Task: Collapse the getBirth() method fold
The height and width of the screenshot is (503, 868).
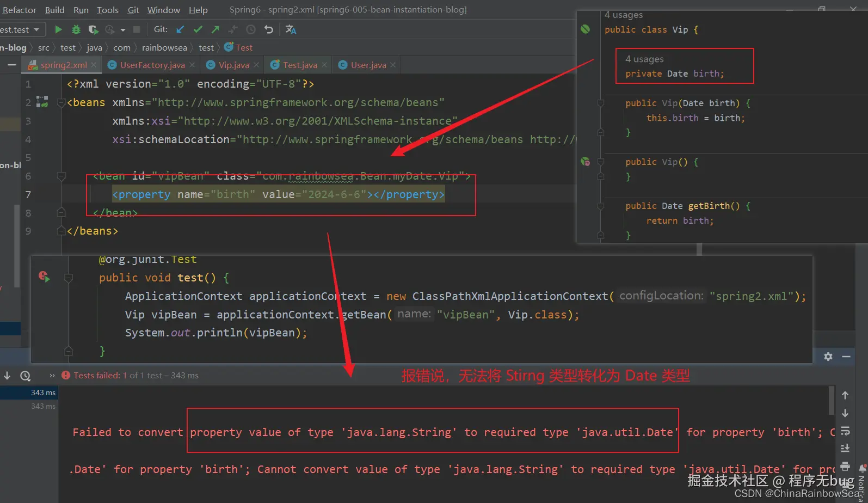Action: click(601, 206)
